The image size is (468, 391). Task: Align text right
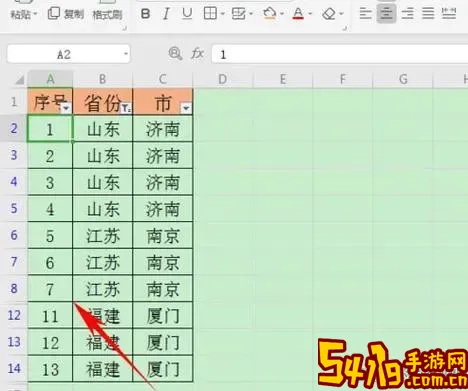[x=408, y=14]
